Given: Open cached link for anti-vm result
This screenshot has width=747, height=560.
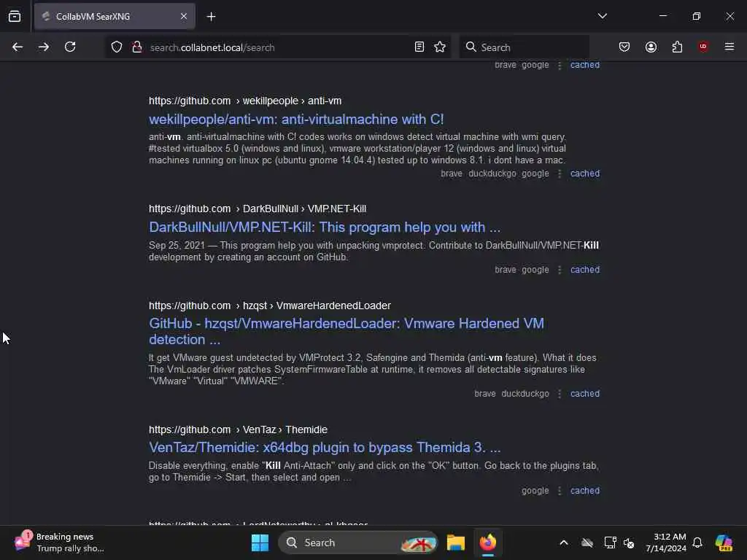Looking at the screenshot, I should [585, 174].
